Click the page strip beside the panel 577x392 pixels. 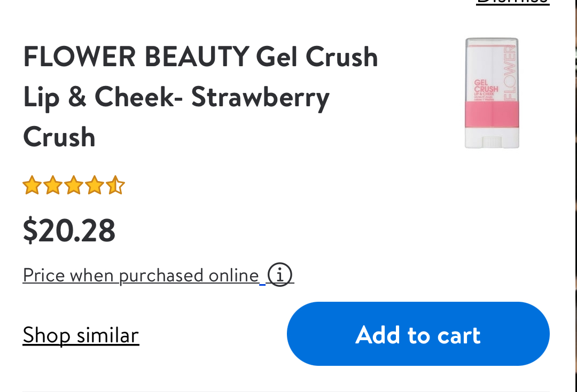coord(575,196)
